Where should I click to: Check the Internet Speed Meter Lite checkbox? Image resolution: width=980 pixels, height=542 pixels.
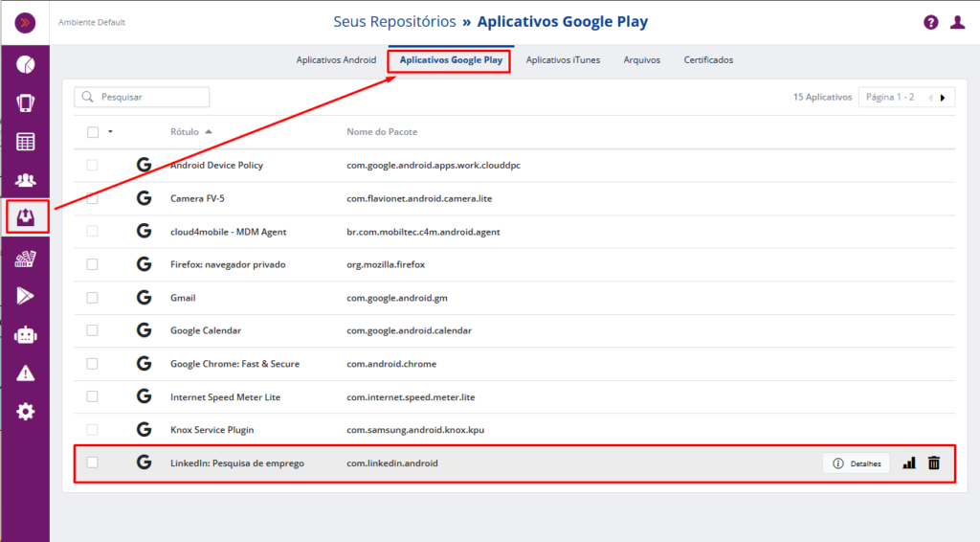pos(93,396)
